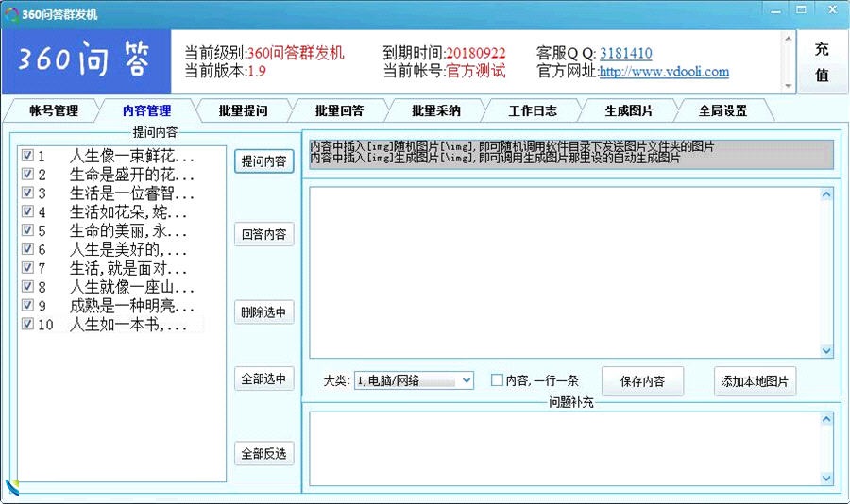Image resolution: width=850 pixels, height=504 pixels.
Task: Uncheck item 8 人生就像一座山 checkbox
Action: pos(27,286)
